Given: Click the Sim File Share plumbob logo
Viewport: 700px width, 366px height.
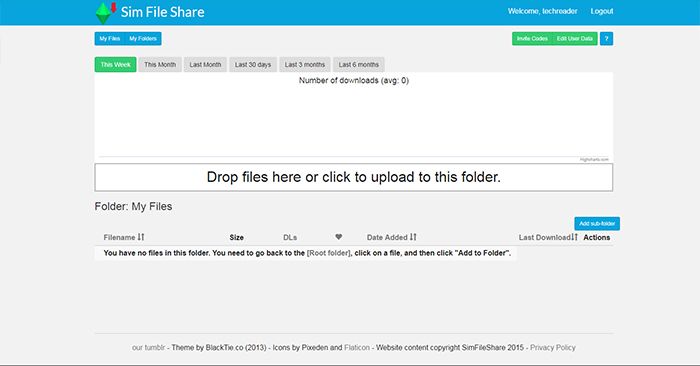Looking at the screenshot, I should point(106,12).
